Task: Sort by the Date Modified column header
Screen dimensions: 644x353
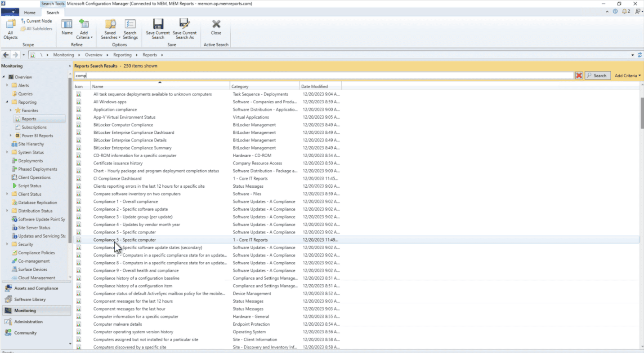Action: click(x=320, y=86)
